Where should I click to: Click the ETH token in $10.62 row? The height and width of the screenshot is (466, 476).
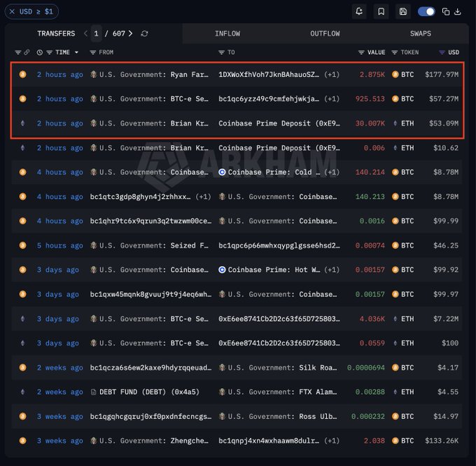pyautogui.click(x=403, y=148)
